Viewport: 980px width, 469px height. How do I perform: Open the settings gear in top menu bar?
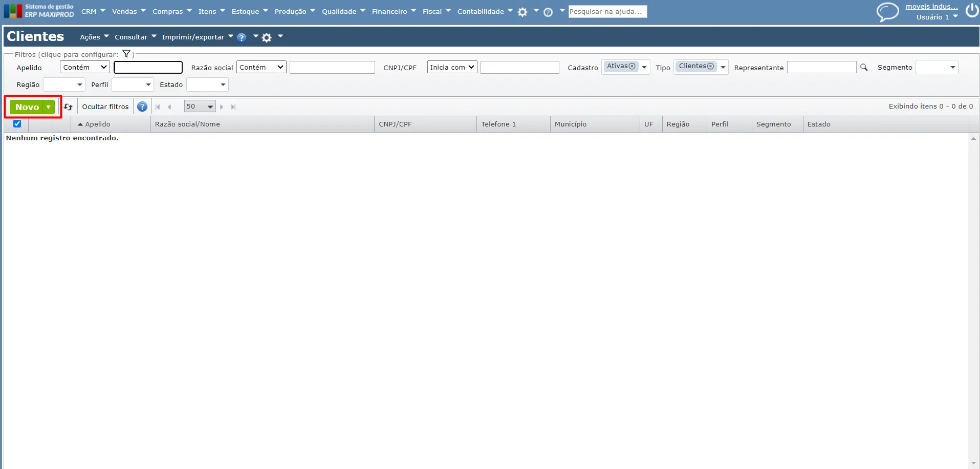point(522,12)
